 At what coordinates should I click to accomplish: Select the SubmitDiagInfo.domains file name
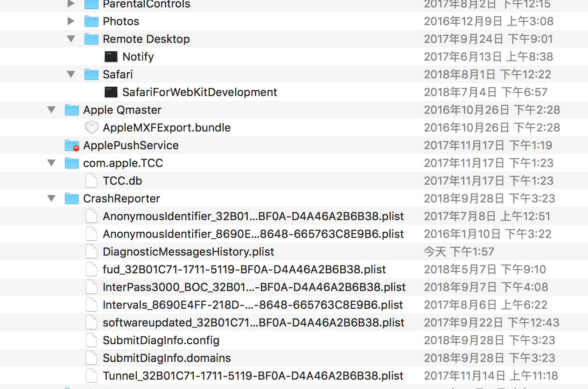pos(167,358)
